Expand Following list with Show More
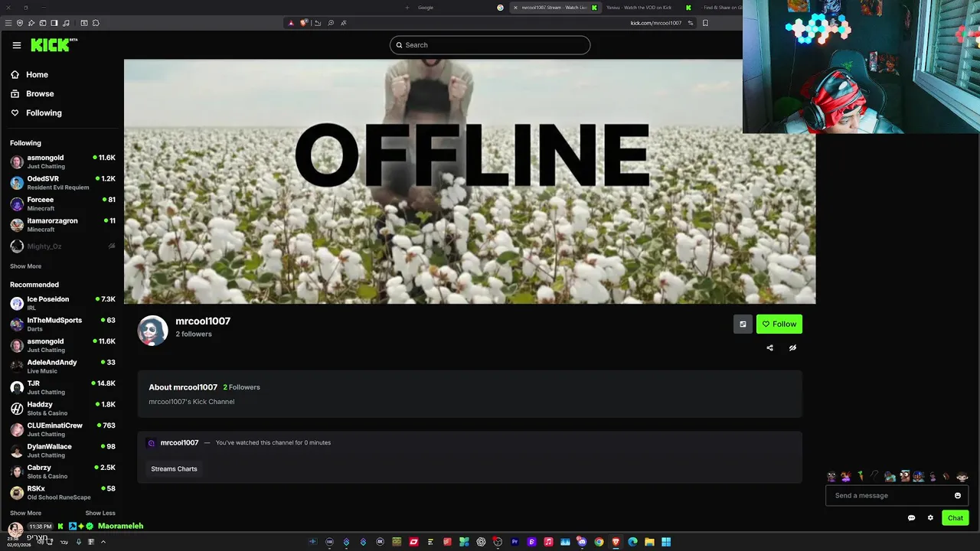Image resolution: width=980 pixels, height=551 pixels. [x=25, y=266]
